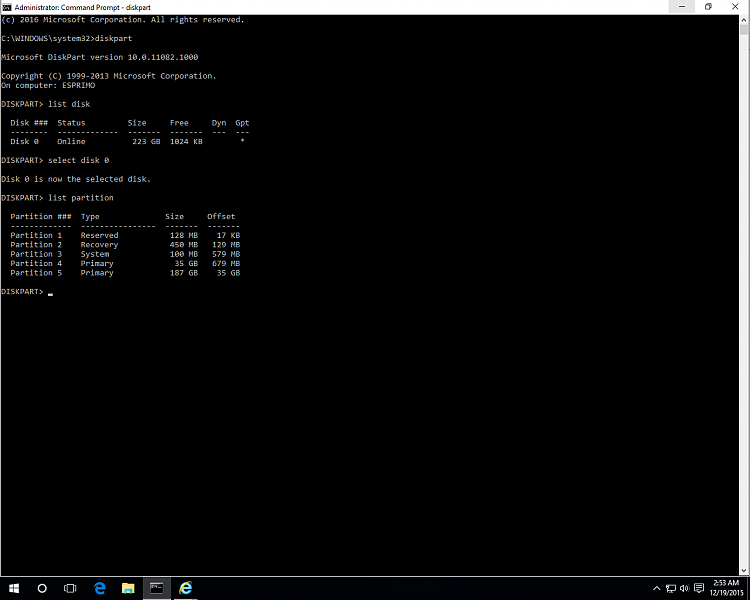The image size is (750, 600).
Task: Open the Action Center notifications icon
Action: (699, 588)
